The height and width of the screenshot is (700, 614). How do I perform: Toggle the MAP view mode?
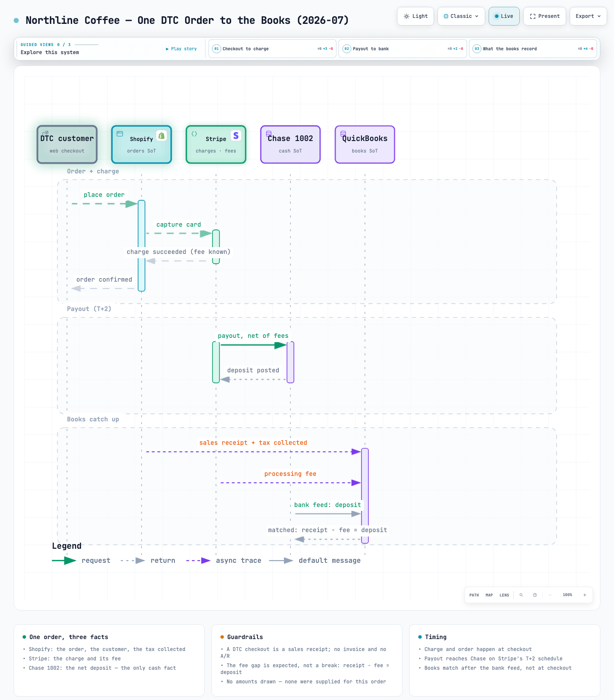click(x=489, y=595)
